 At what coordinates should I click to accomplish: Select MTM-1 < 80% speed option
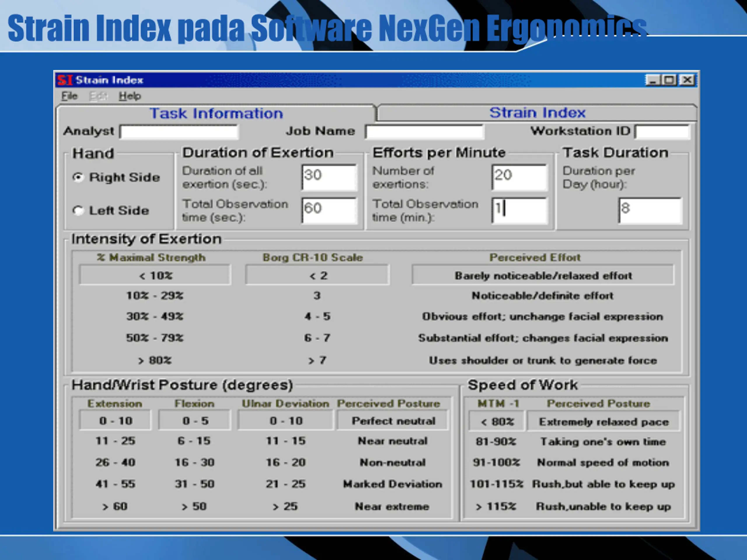tap(497, 421)
